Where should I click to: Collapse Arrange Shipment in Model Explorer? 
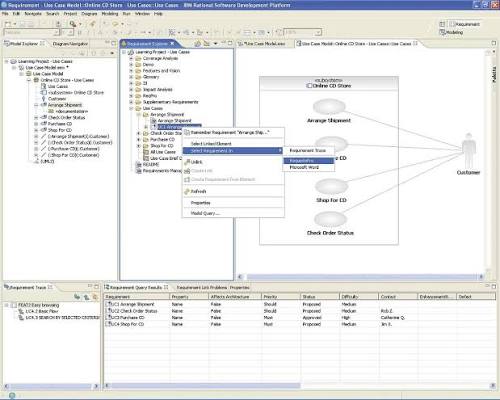[36, 105]
